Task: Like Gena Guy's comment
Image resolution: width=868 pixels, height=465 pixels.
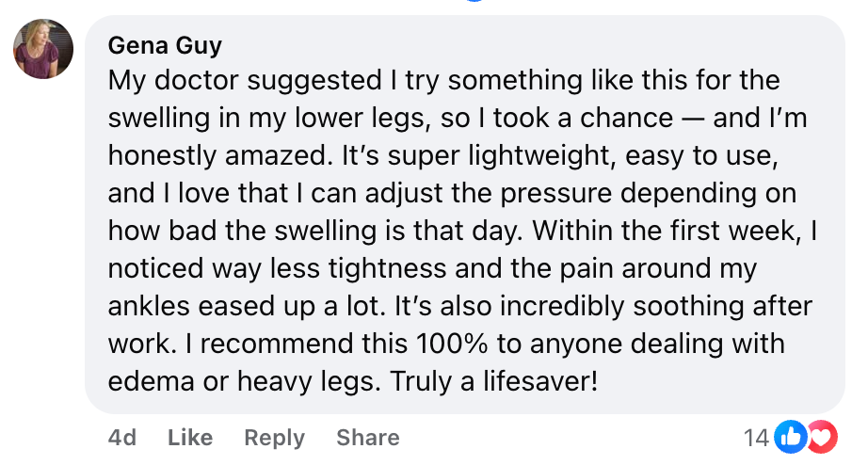Action: tap(190, 438)
